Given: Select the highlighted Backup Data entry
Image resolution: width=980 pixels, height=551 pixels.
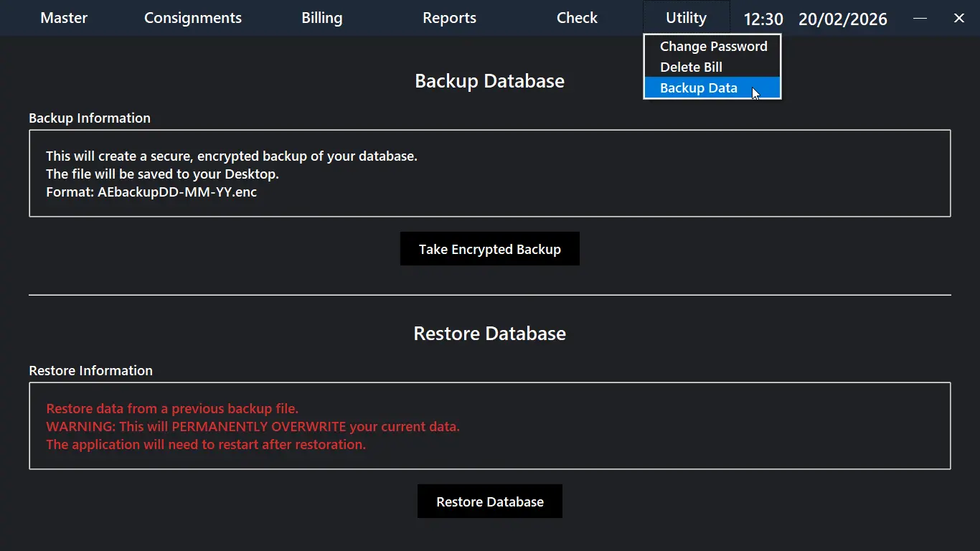Looking at the screenshot, I should (698, 88).
